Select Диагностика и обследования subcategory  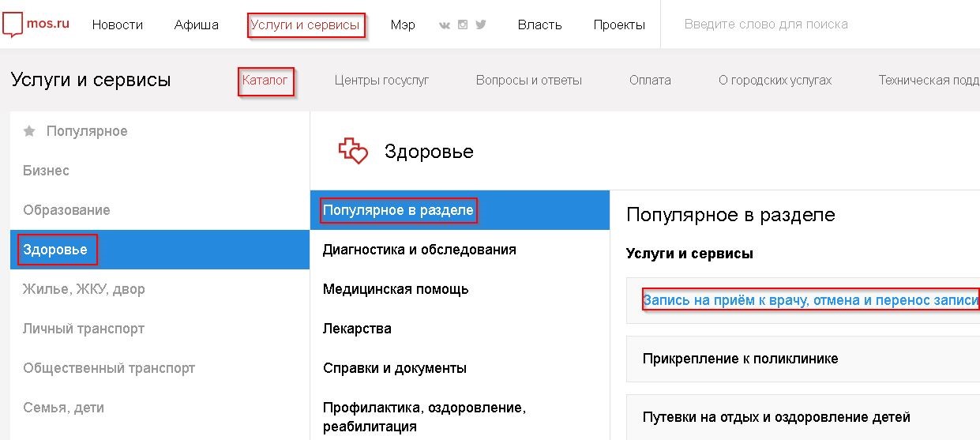pos(460,250)
